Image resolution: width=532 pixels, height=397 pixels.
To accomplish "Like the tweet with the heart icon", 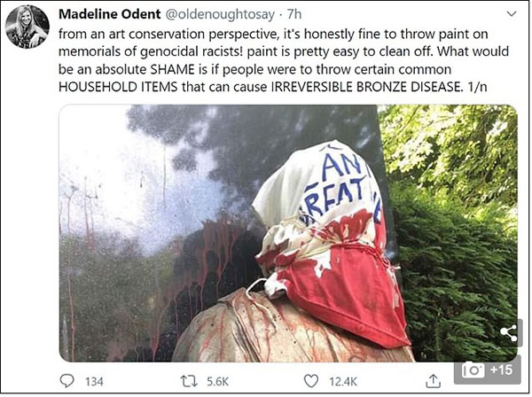I will (310, 381).
